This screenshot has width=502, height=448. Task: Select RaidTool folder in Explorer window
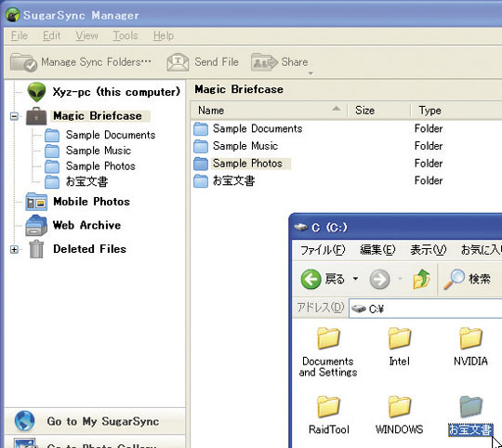click(329, 415)
